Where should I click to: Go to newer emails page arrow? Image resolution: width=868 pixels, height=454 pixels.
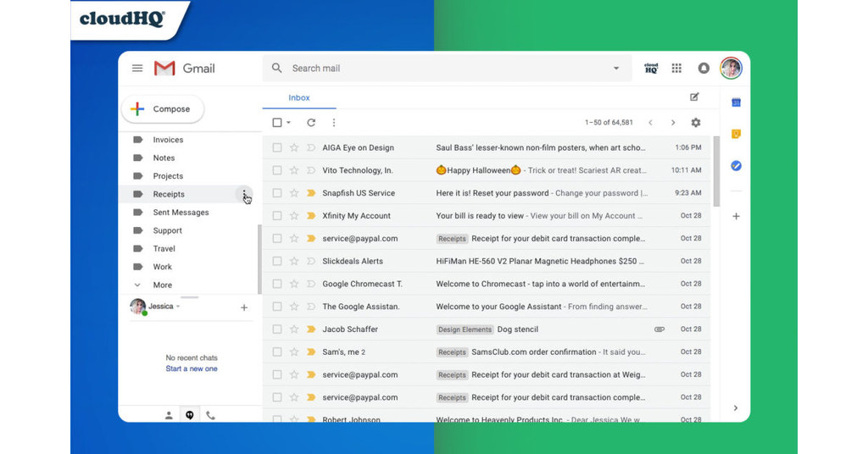click(650, 122)
